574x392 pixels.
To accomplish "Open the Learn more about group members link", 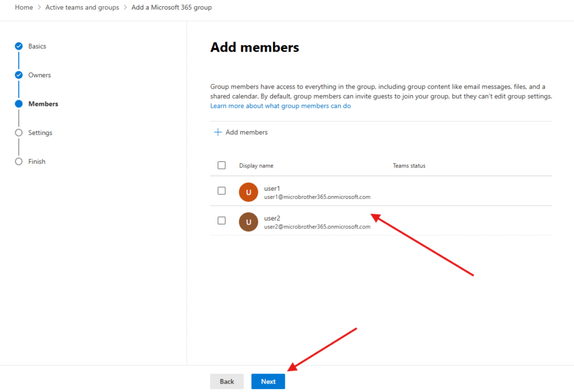I will pos(280,106).
